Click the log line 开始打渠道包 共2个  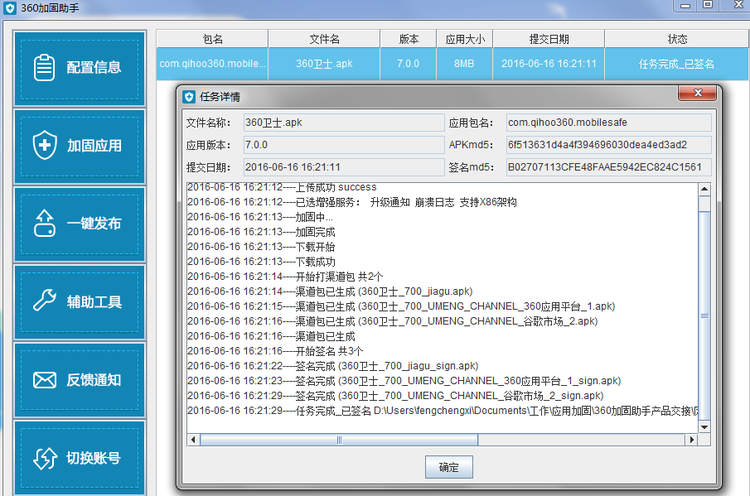pyautogui.click(x=285, y=276)
